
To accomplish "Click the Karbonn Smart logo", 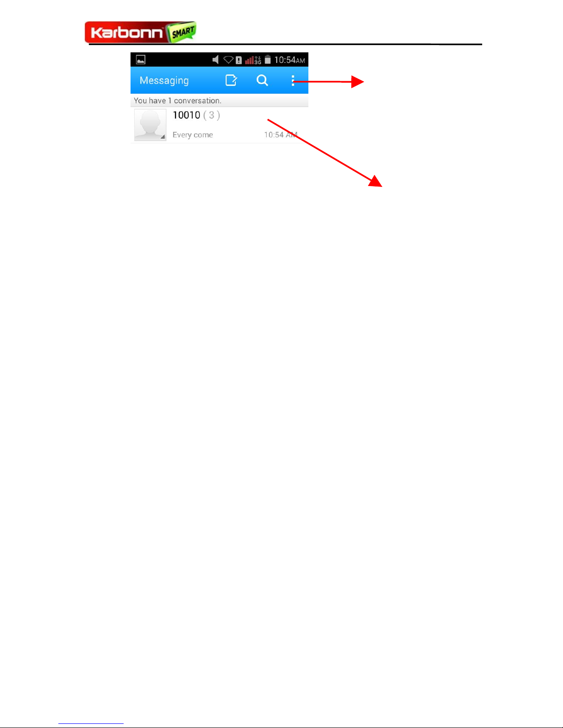I will point(141,32).
